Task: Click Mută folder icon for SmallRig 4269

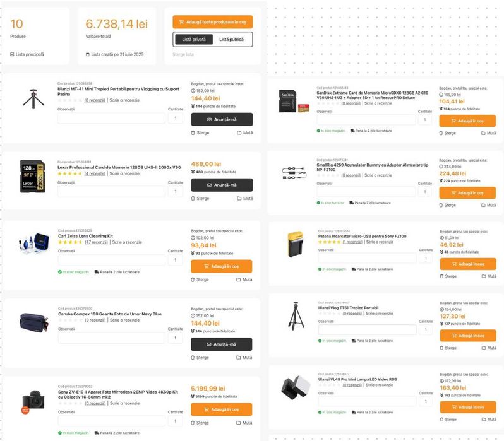Action: [x=484, y=206]
